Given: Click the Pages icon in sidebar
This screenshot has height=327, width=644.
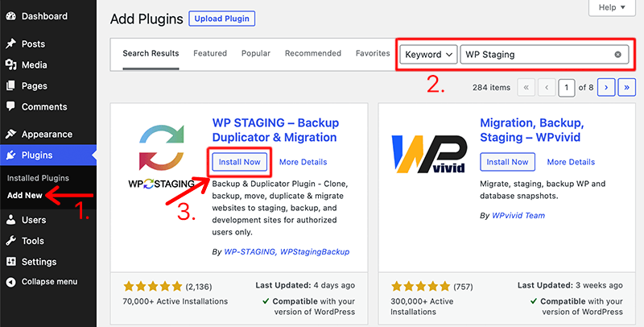Looking at the screenshot, I should pos(11,86).
